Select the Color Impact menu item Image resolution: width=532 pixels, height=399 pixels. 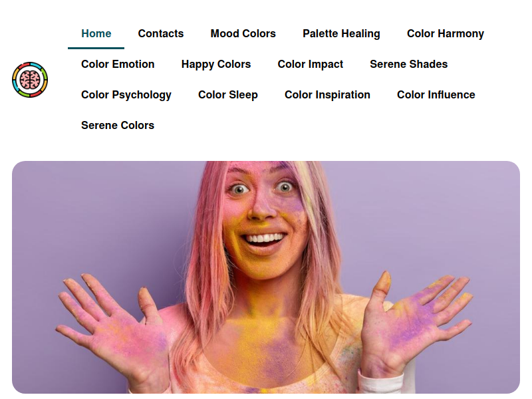(310, 64)
